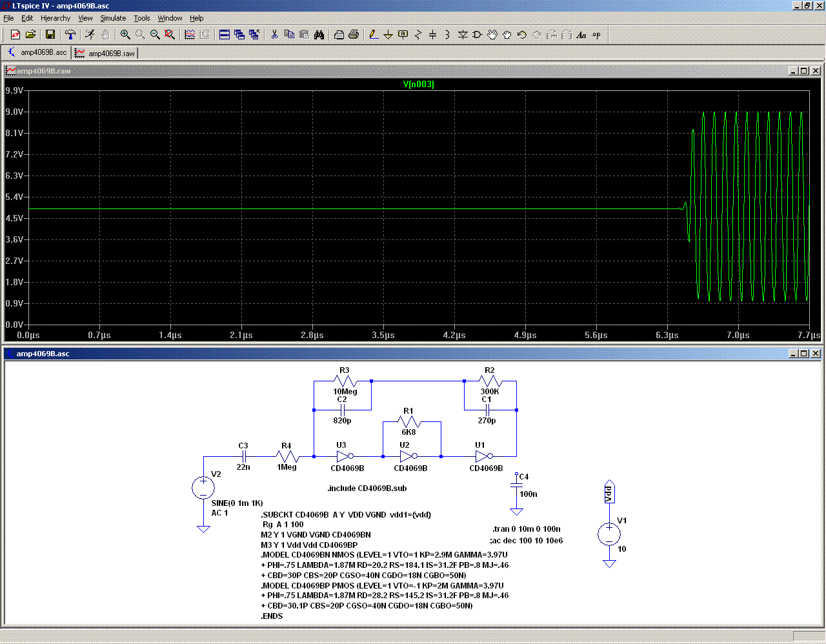Place a Ground symbol from the toolbar
The image size is (826, 644).
point(388,35)
